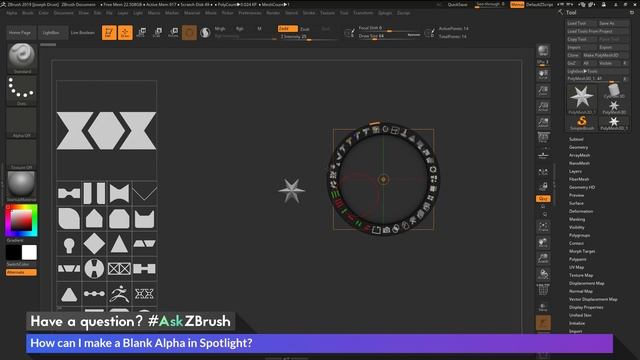Click the orange Menus button
The height and width of the screenshot is (360, 640).
click(x=517, y=5)
